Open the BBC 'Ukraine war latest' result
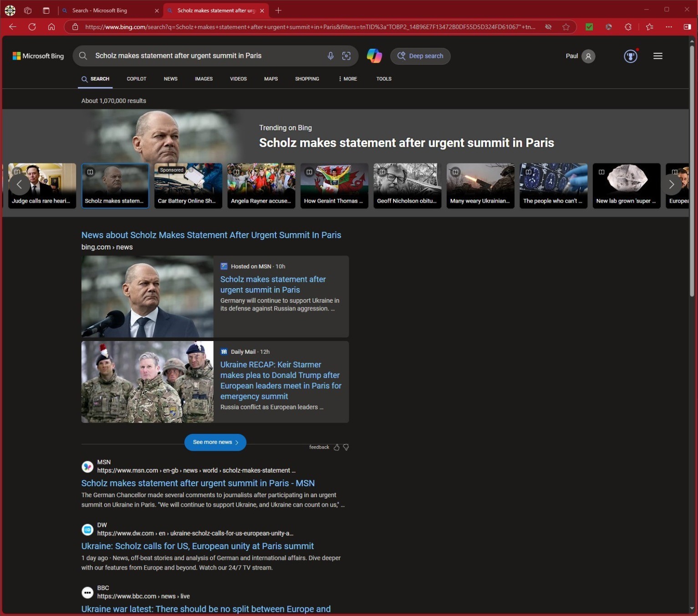Screen dimensions: 698x616 (206, 609)
